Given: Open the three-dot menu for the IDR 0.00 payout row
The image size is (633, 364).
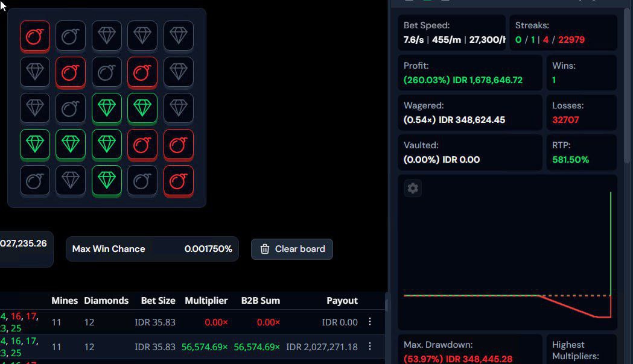Looking at the screenshot, I should pos(370,322).
